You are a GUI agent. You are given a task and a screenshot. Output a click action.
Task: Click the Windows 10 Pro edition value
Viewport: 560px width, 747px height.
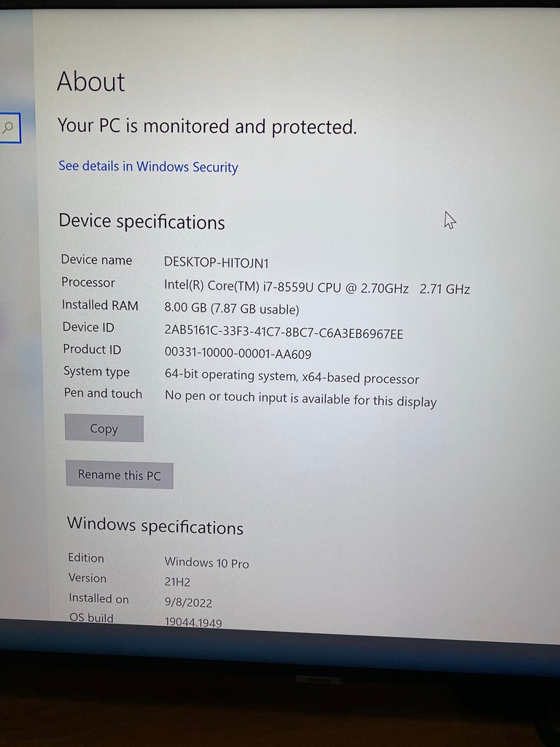(206, 562)
